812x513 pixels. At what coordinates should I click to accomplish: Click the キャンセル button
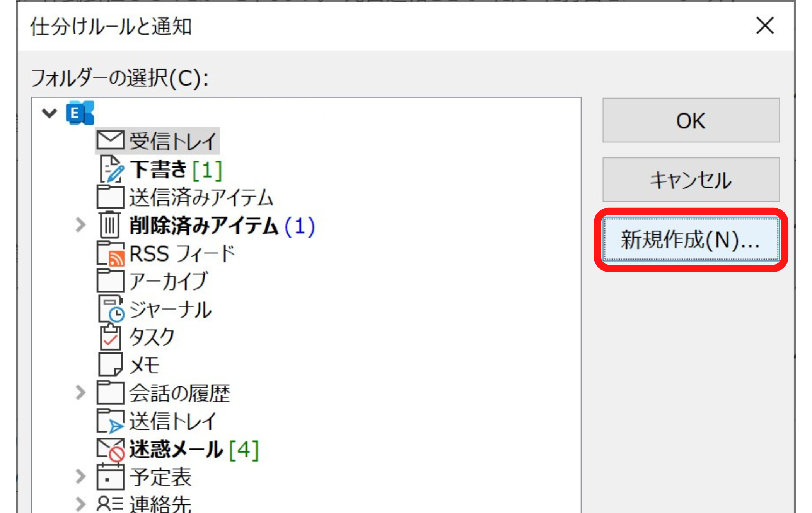pos(691,180)
